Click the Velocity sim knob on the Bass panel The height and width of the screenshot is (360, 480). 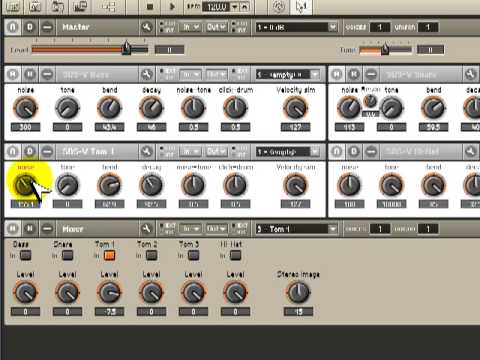pos(295,108)
